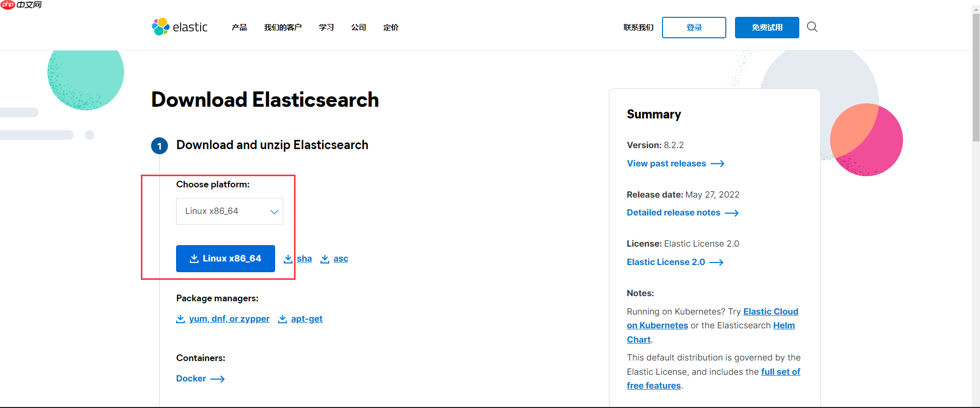
Task: Open the 公司 menu
Action: (359, 28)
